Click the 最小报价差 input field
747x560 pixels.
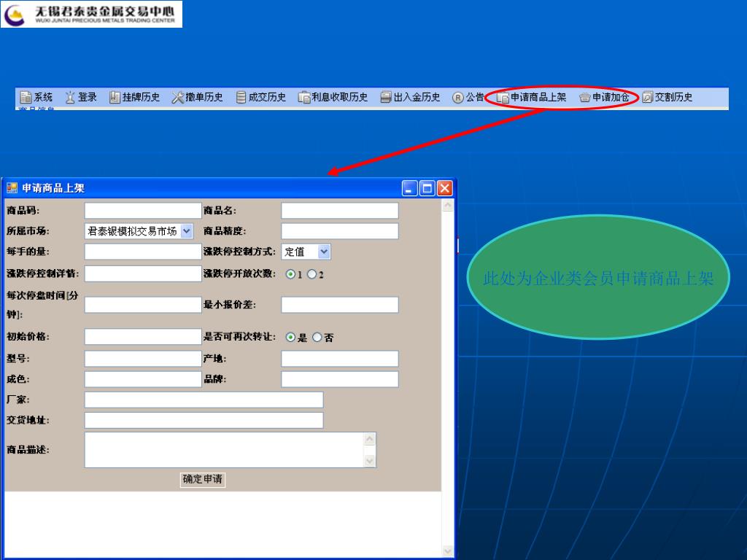coord(340,305)
